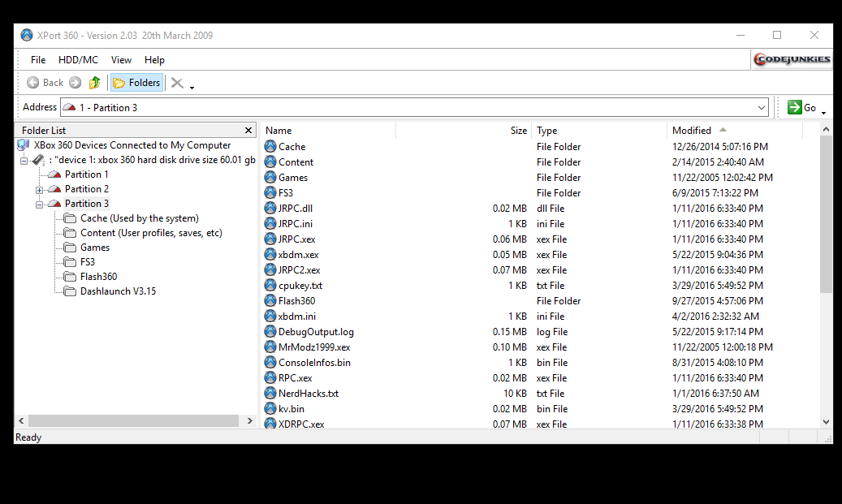Click the JRPC2.xex file icon
Viewport: 842px width, 504px height.
(270, 269)
